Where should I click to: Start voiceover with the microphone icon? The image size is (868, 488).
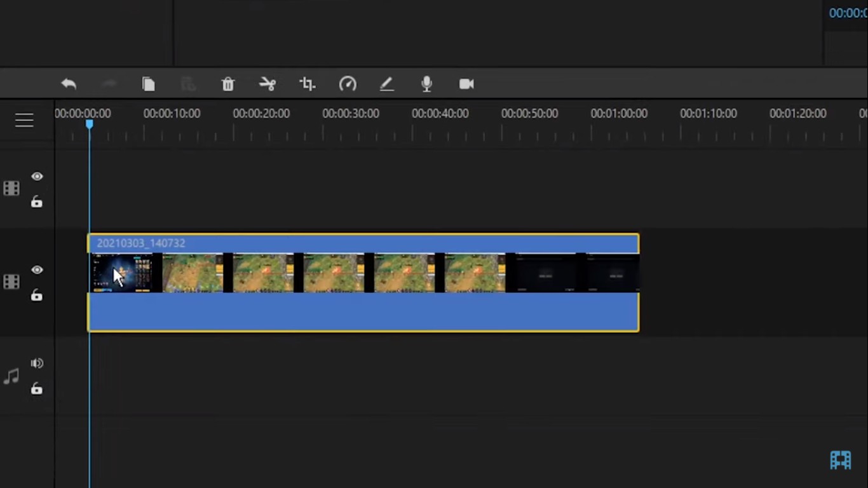click(x=427, y=84)
